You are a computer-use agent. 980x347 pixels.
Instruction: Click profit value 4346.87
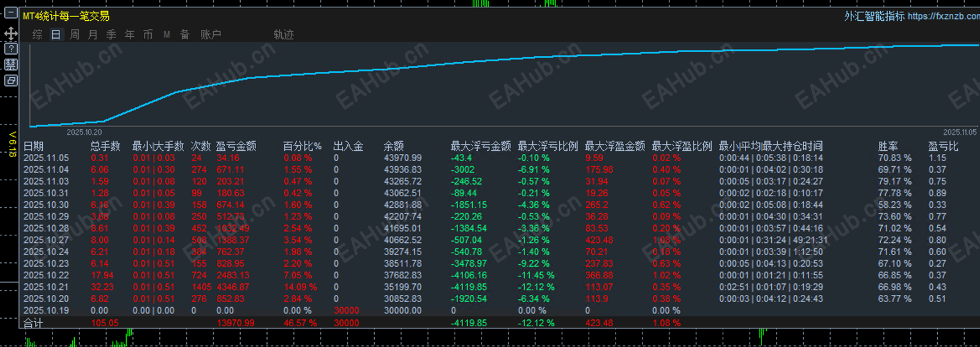coord(233,287)
